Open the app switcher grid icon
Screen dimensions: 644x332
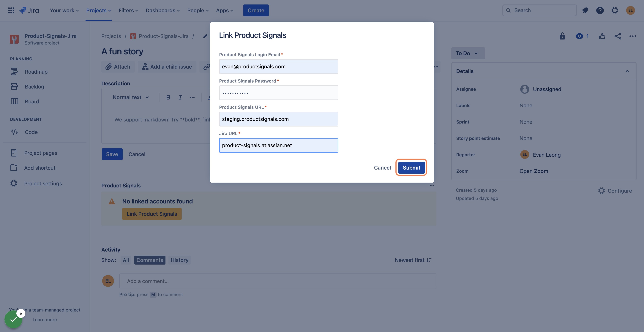point(11,10)
